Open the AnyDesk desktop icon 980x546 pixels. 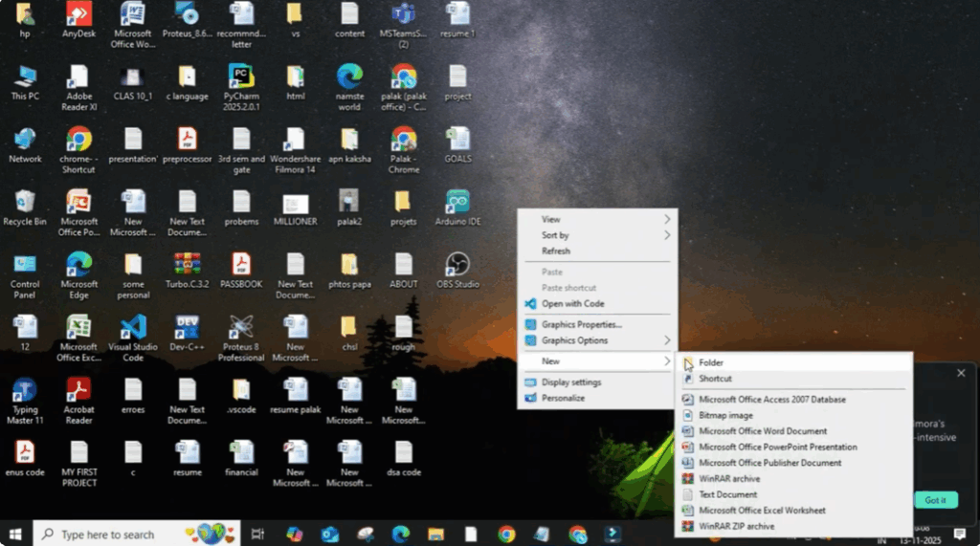tap(78, 19)
